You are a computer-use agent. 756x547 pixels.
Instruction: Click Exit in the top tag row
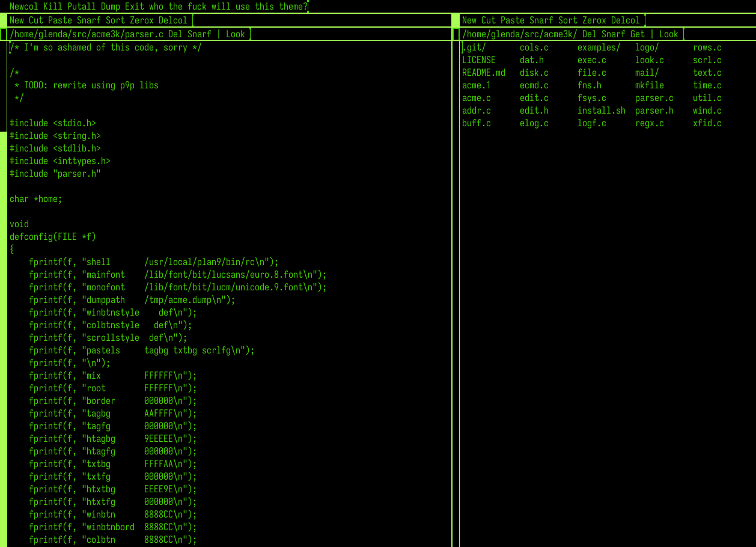pos(135,7)
